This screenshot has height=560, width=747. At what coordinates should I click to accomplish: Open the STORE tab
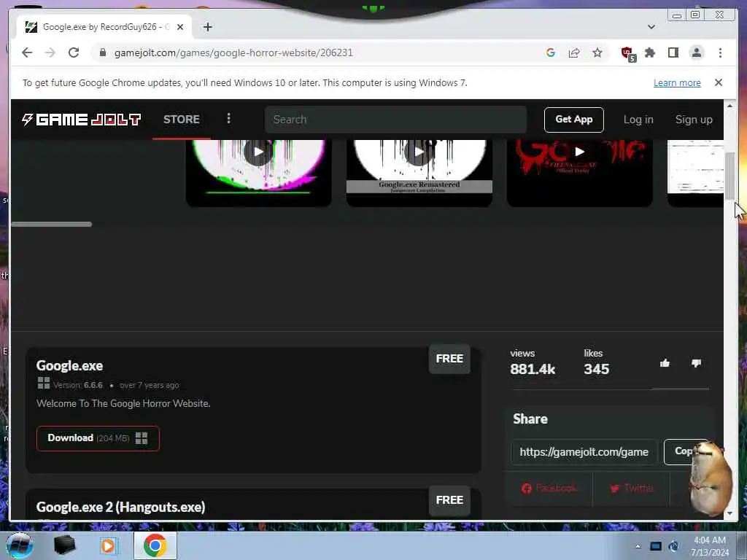click(x=182, y=120)
